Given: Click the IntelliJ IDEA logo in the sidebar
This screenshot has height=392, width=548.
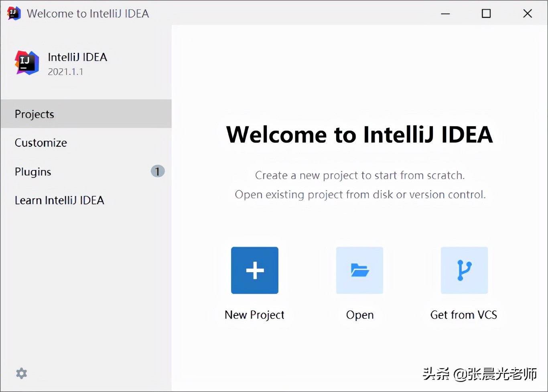Looking at the screenshot, I should pos(27,63).
